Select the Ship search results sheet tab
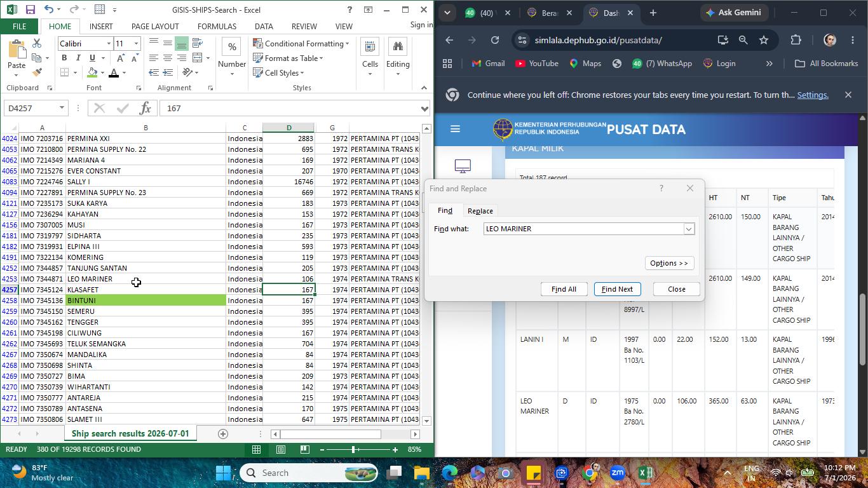 130,434
